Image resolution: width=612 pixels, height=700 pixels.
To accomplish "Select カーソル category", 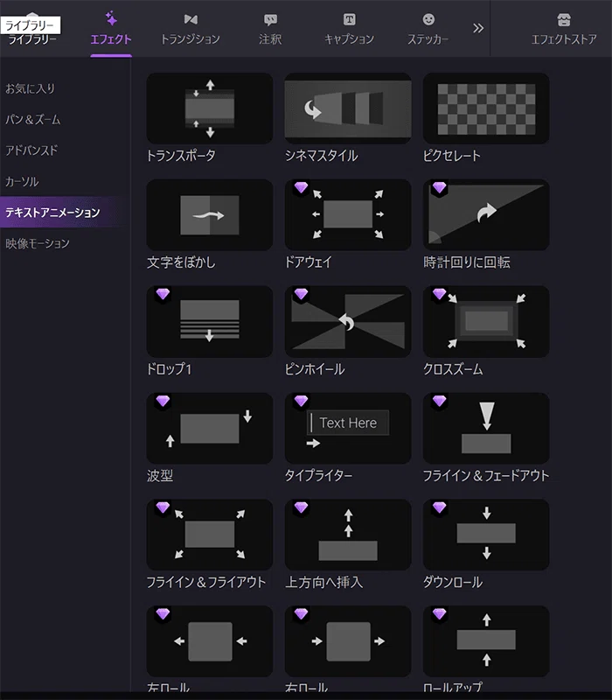I will pyautogui.click(x=22, y=182).
